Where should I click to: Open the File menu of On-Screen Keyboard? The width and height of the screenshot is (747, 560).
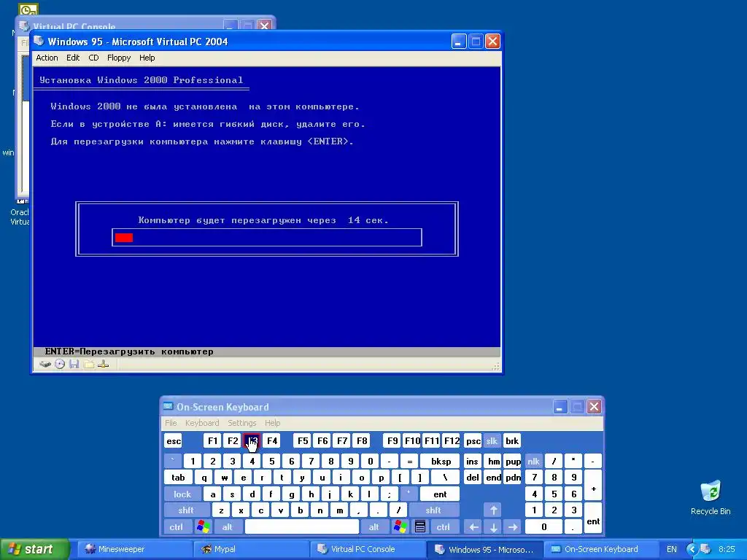tap(171, 423)
